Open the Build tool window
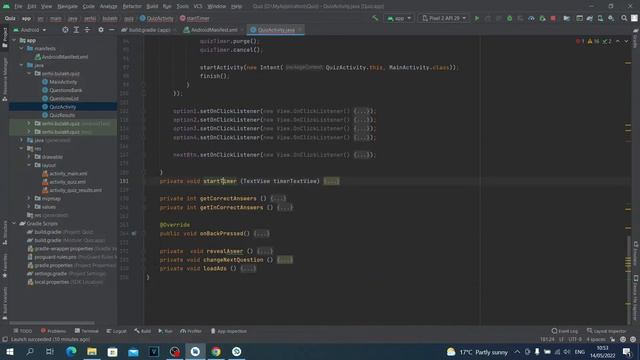Image resolution: width=640 pixels, height=360 pixels. (142, 331)
